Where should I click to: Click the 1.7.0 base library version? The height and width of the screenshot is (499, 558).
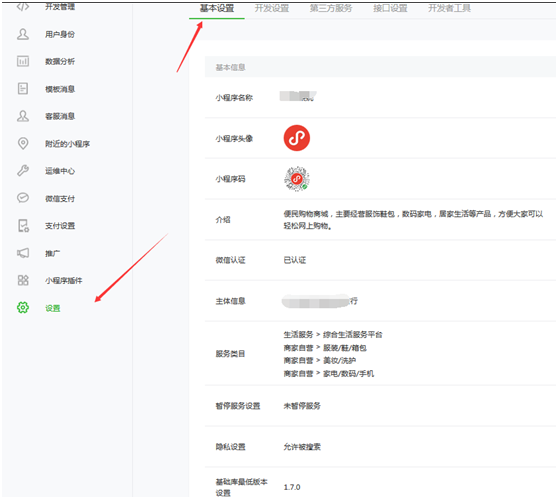(x=292, y=487)
